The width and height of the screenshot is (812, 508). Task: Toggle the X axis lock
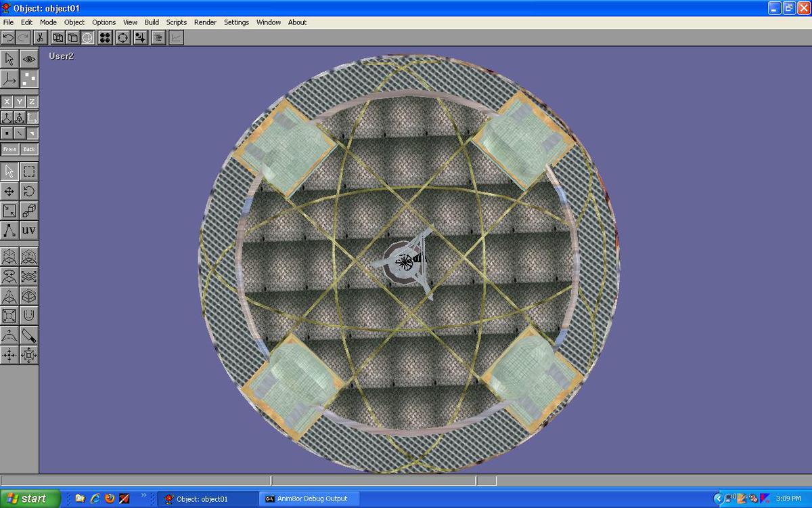point(7,102)
